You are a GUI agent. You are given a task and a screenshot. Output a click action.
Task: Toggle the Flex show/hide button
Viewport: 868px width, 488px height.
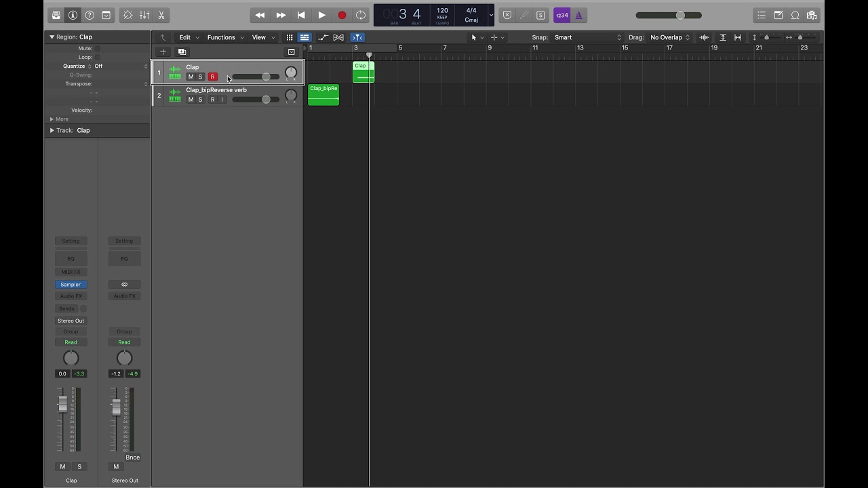tap(338, 37)
